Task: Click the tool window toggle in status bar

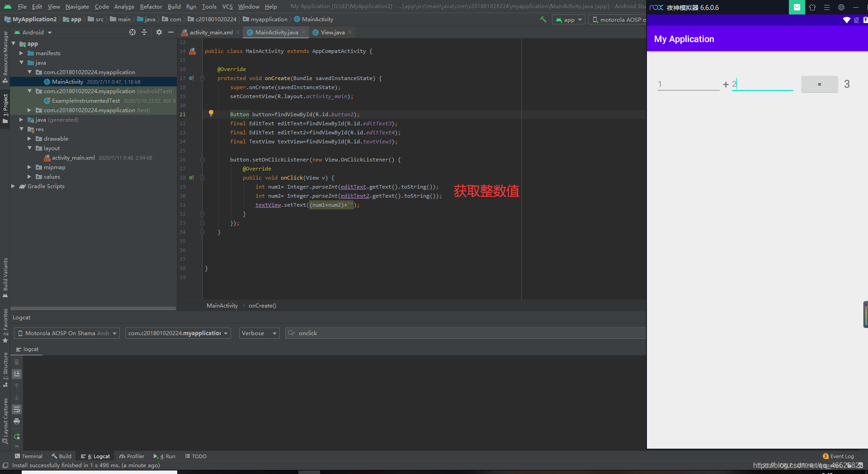Action: point(5,465)
